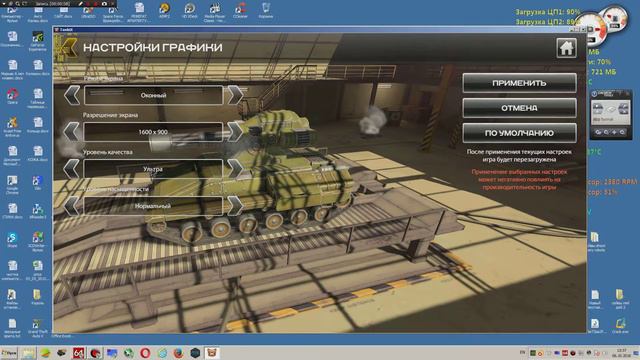Open the Media Player Classic desktop shortcut
Viewport: 640px width, 360px height.
coord(215,11)
